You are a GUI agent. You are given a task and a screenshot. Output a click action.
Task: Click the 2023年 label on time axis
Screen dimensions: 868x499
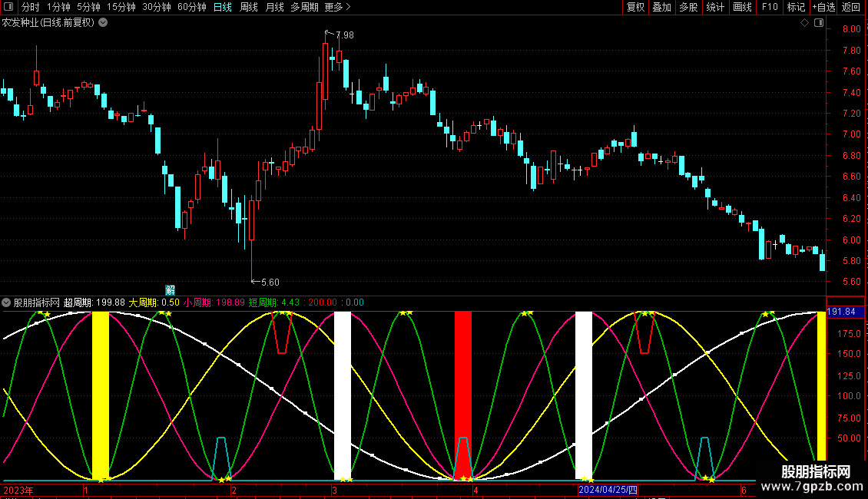click(x=18, y=490)
